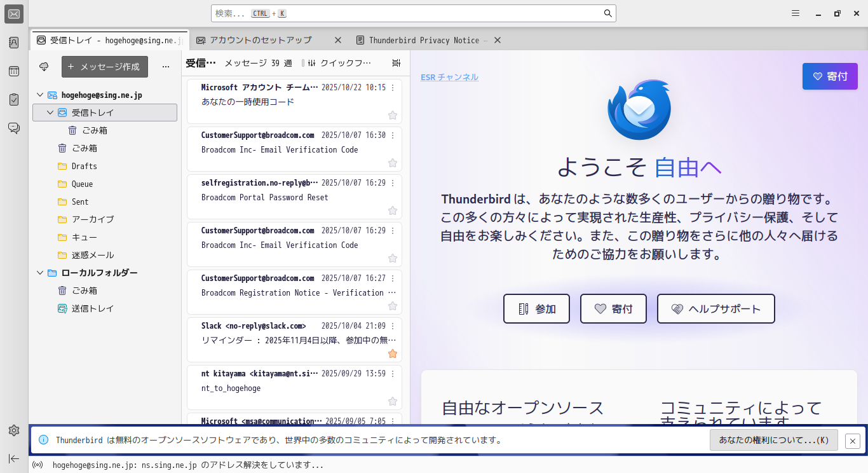Collapse the spaces toolbar
The height and width of the screenshot is (473, 868).
[14, 458]
